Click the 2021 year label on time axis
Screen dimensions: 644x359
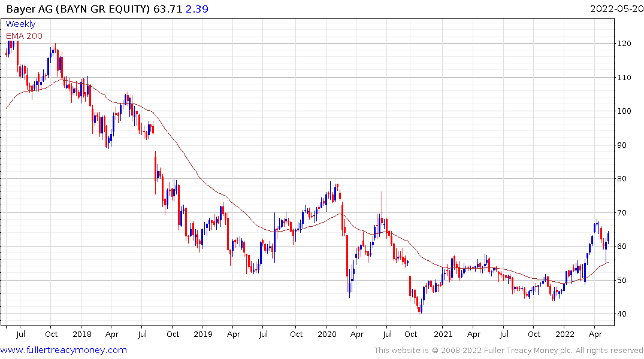tap(443, 334)
